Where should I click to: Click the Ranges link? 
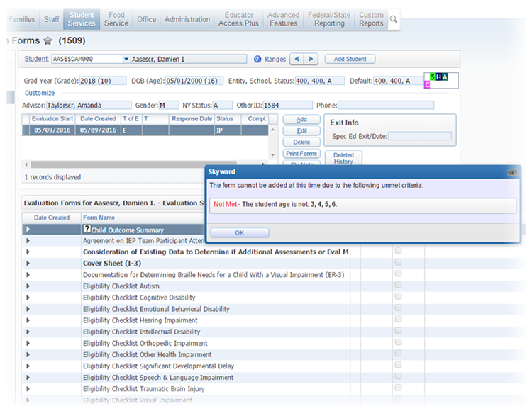pos(275,59)
